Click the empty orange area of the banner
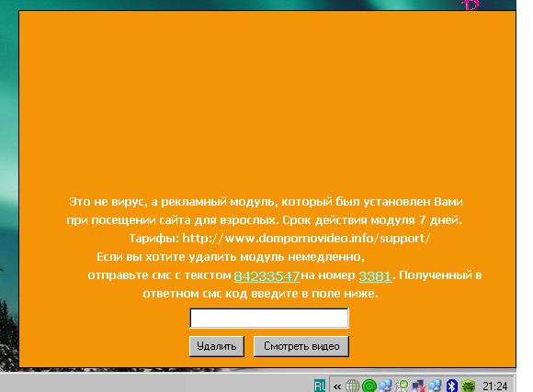The width and height of the screenshot is (533, 392). coord(267,102)
